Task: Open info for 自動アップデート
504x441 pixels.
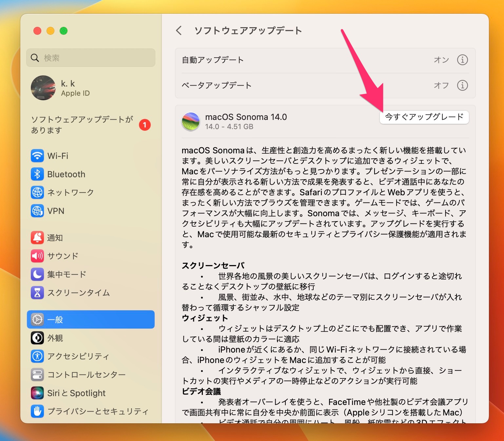Action: click(462, 60)
